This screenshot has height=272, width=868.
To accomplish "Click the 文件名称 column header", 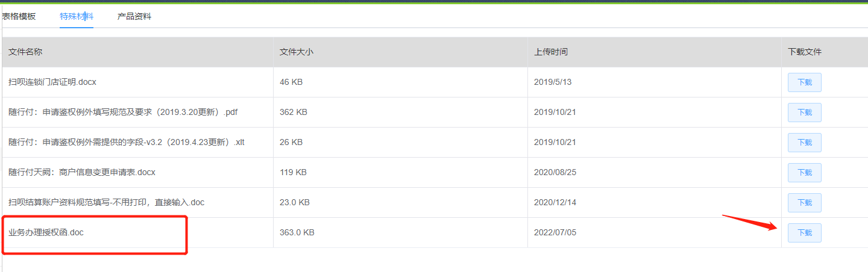I will 25,52.
